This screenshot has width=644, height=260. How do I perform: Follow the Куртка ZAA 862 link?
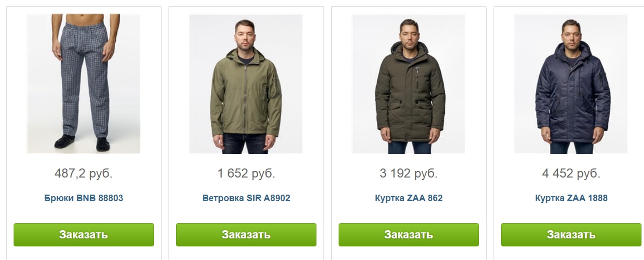click(409, 198)
